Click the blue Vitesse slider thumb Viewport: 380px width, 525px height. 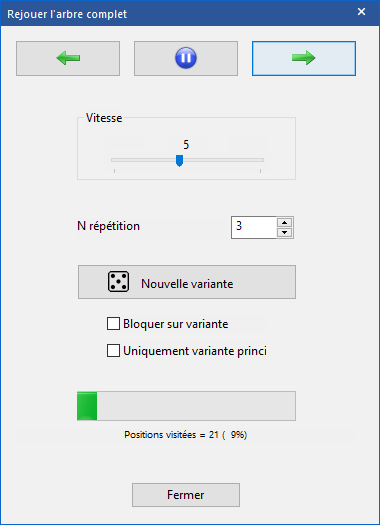(179, 160)
